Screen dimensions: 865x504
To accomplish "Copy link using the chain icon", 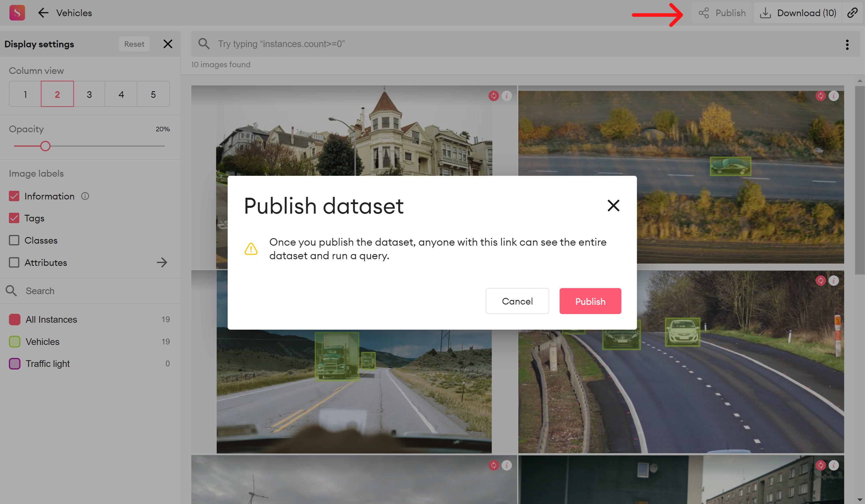I will point(853,13).
